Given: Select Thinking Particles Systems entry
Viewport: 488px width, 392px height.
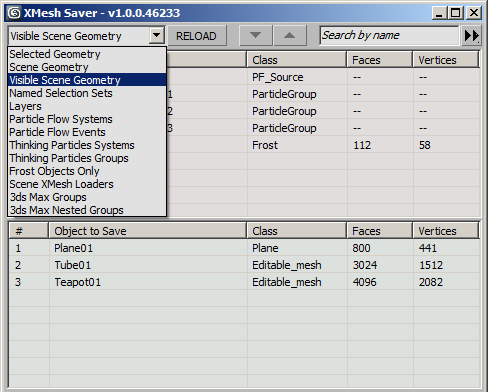Looking at the screenshot, I should point(87,145).
